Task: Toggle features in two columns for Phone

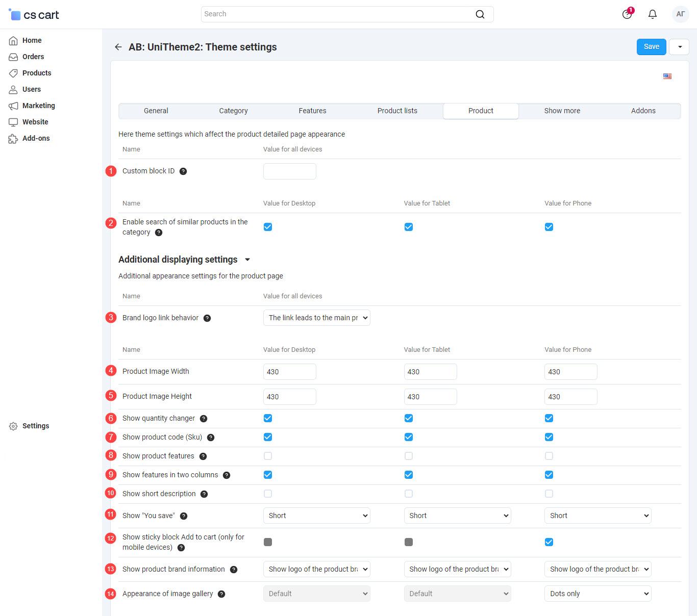Action: (x=549, y=475)
